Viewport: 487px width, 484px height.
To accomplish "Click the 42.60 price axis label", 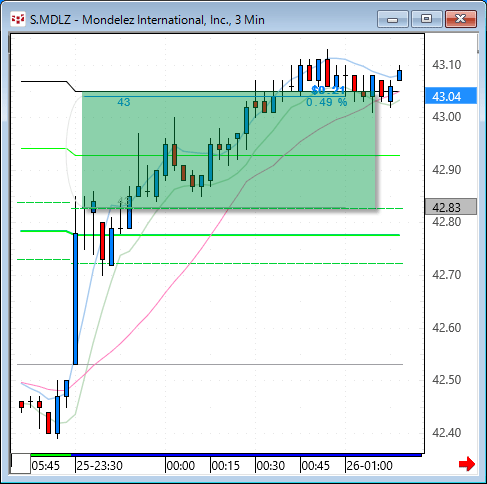I will pyautogui.click(x=446, y=328).
